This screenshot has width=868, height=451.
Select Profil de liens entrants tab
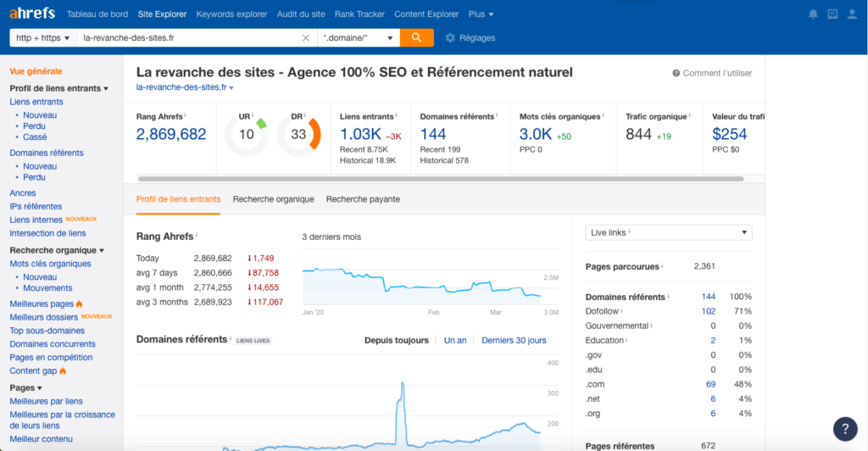tap(178, 199)
